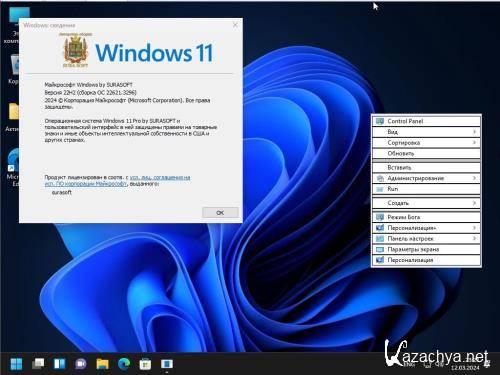Choose Вставить in the context menu

coord(426,167)
